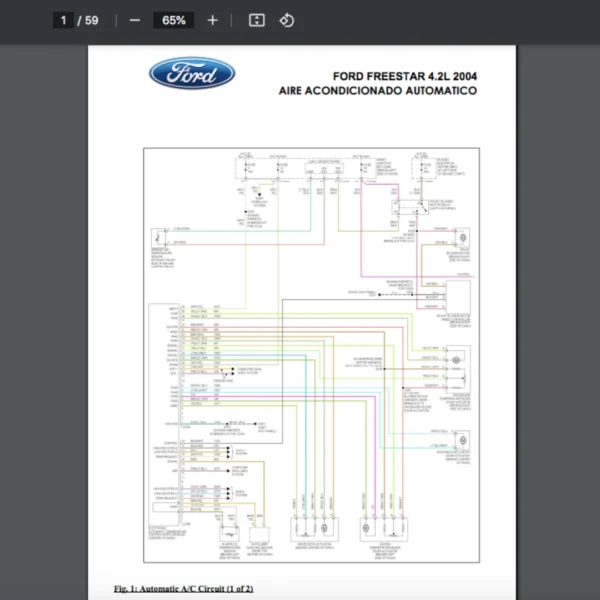Click the zoom out minus icon
Image resolution: width=600 pixels, height=600 pixels.
135,20
